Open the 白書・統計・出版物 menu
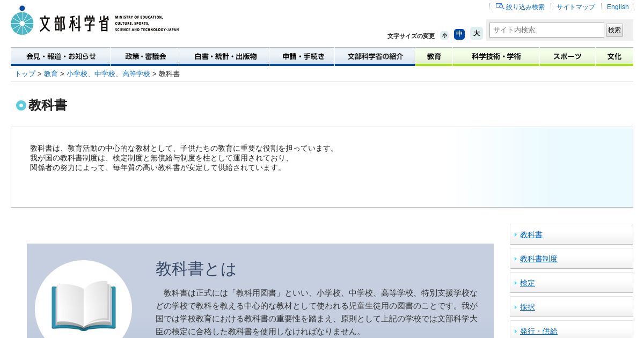The image size is (644, 338). click(x=224, y=56)
